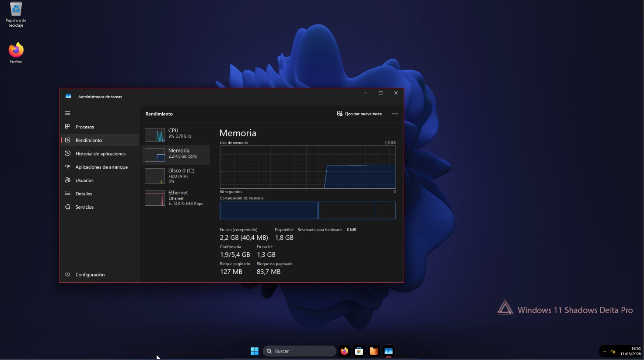
Task: Close the Administrador de tareas window
Action: pyautogui.click(x=396, y=93)
